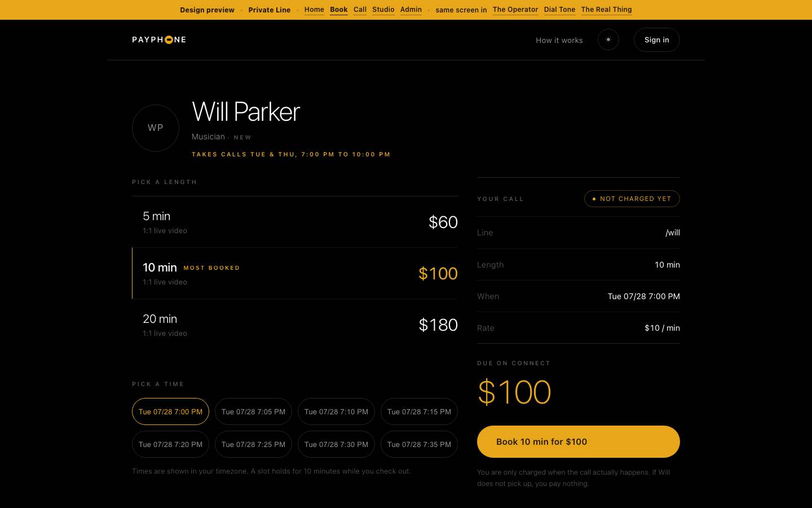This screenshot has width=812, height=508.
Task: Open the Admin preview tab
Action: (x=411, y=10)
